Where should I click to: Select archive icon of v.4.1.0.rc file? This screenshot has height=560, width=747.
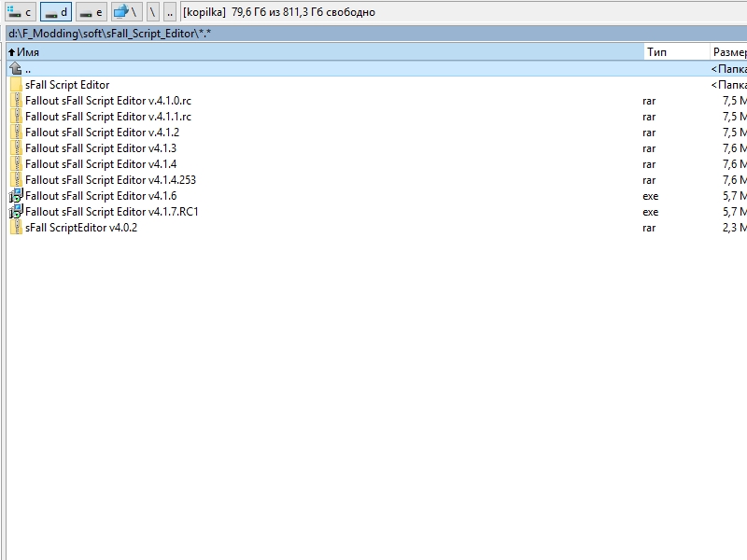tap(16, 101)
